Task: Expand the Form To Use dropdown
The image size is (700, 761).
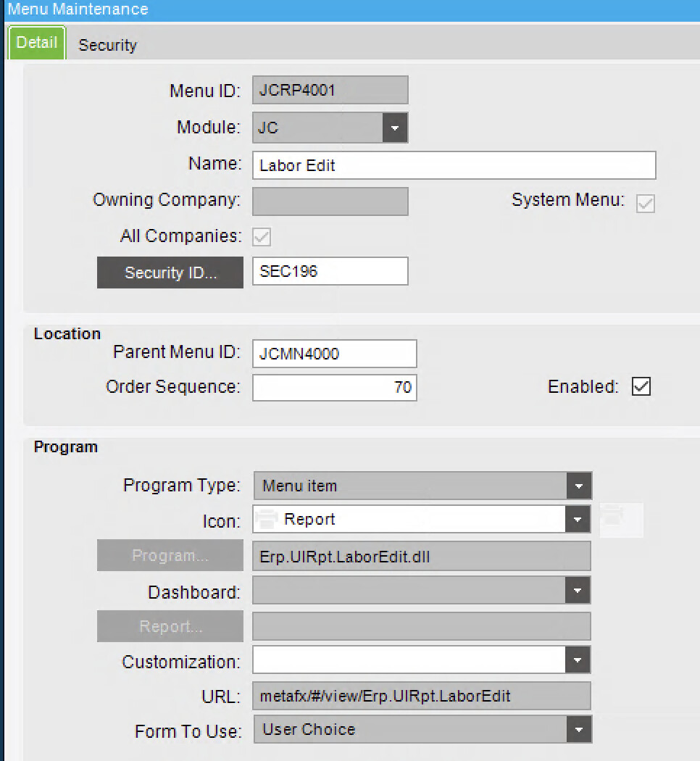Action: 578,729
